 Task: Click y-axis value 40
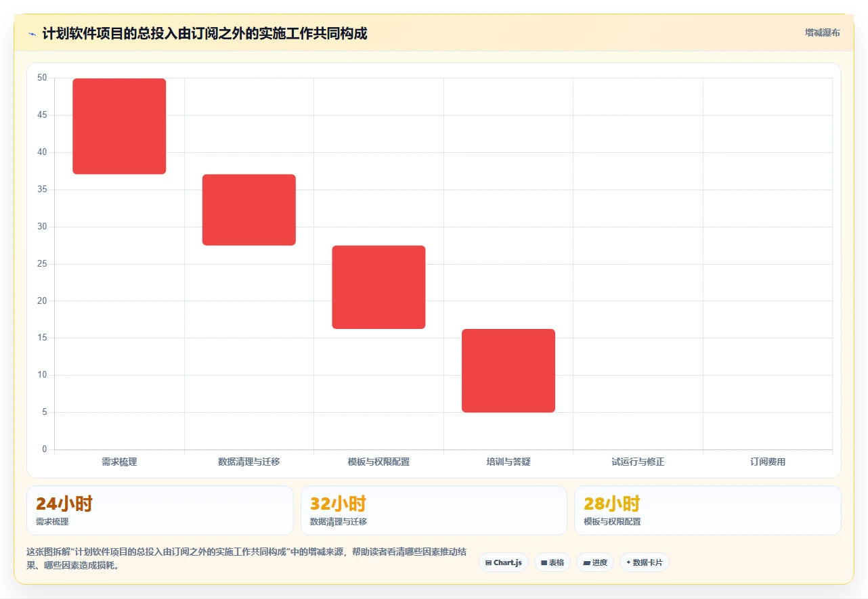pos(42,152)
